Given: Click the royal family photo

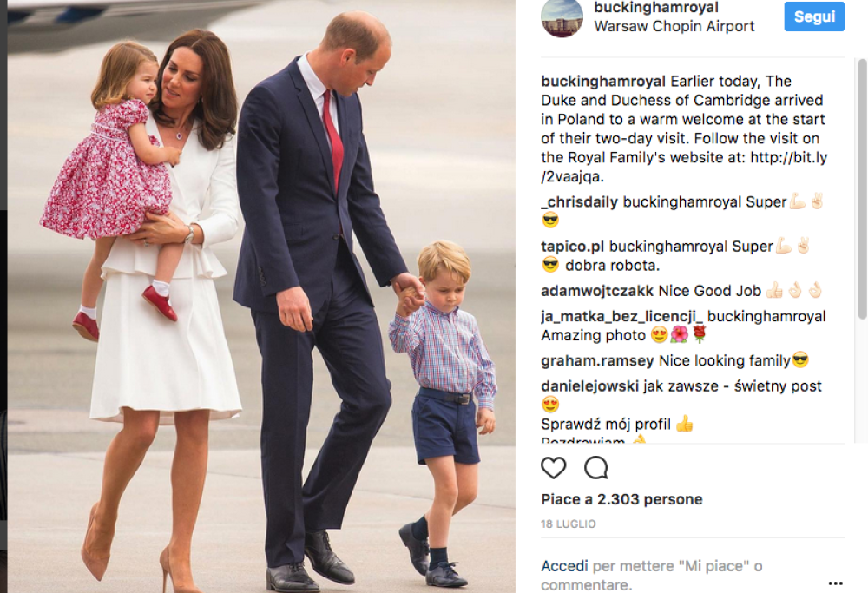Looking at the screenshot, I should click(261, 296).
